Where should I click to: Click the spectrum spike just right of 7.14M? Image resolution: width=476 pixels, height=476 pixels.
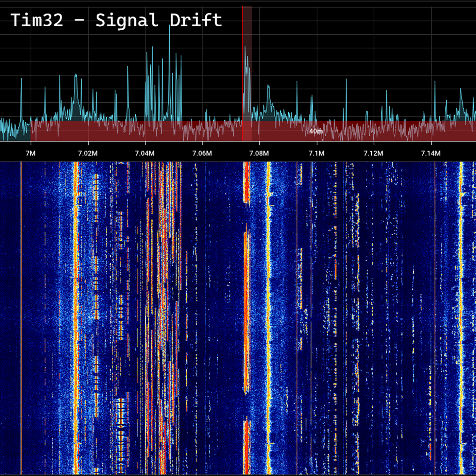coord(435,83)
